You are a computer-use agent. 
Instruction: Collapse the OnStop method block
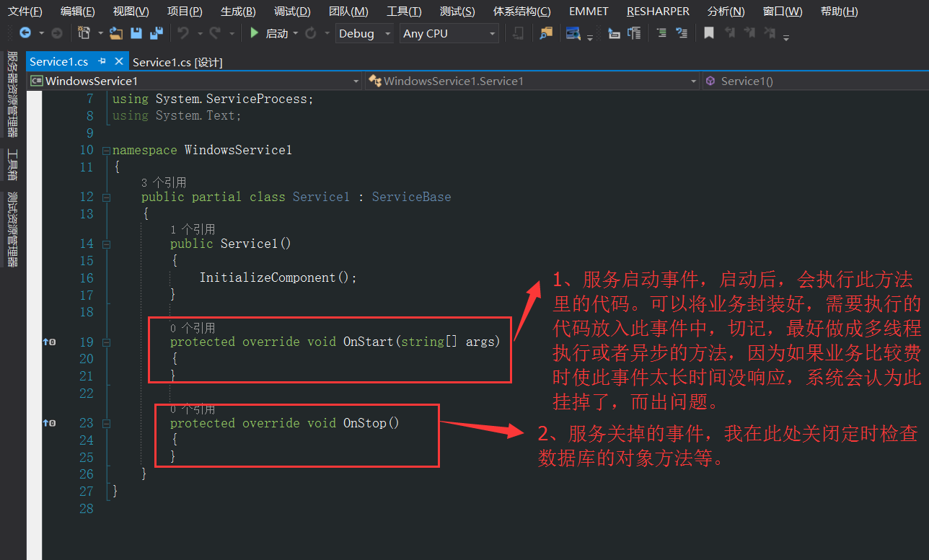[107, 423]
